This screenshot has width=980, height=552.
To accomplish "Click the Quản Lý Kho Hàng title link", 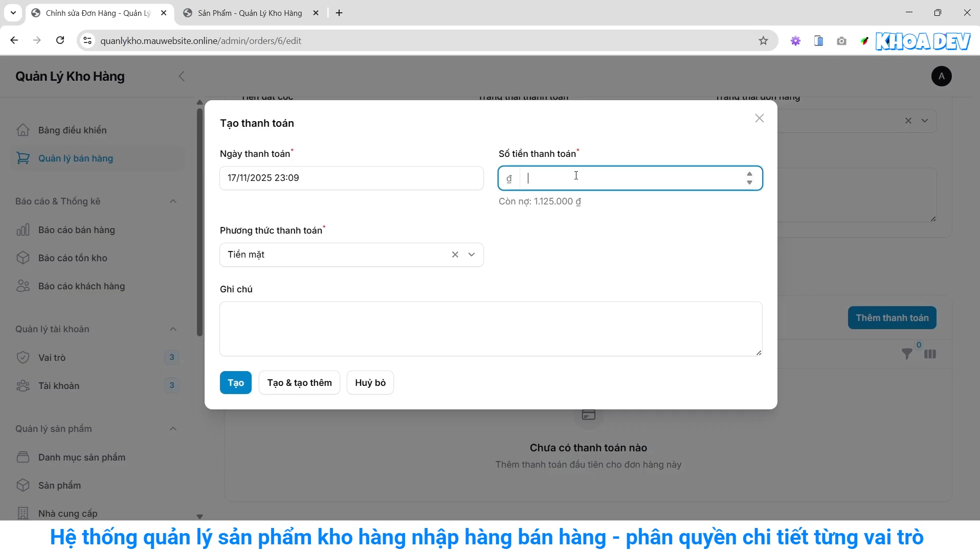I will (70, 76).
